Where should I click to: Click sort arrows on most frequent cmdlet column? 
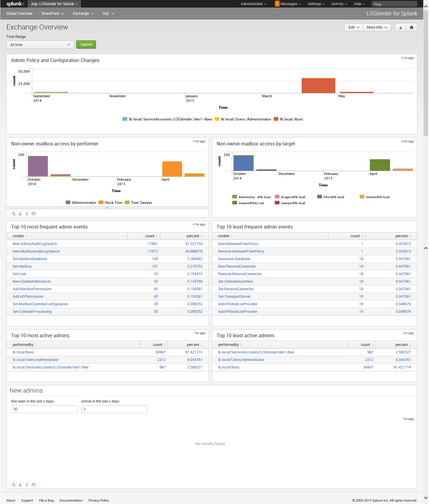point(26,236)
